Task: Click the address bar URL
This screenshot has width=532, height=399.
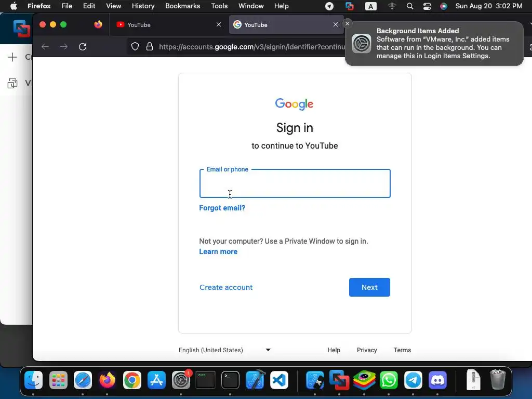Action: pos(252,47)
